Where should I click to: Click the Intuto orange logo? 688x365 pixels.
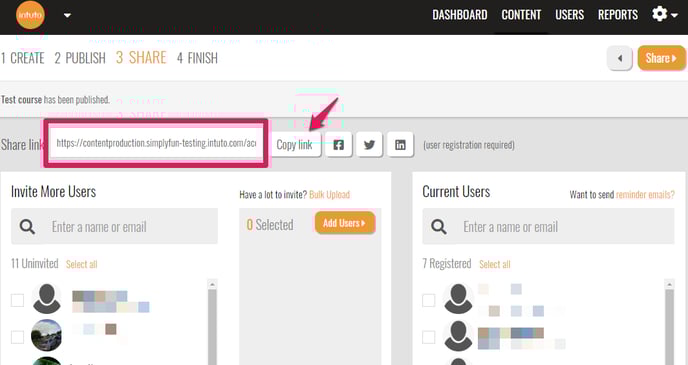coord(30,15)
